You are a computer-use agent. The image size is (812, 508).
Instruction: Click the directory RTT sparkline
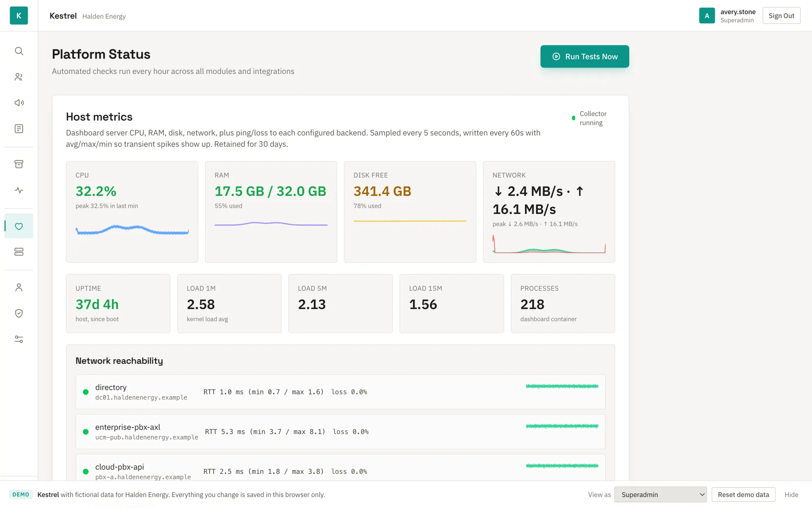point(562,386)
